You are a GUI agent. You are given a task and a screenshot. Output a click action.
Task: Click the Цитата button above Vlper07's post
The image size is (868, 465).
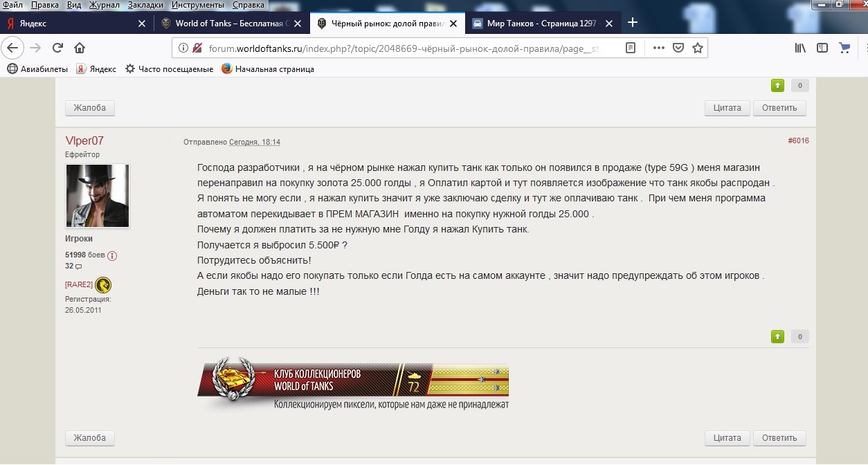point(727,108)
